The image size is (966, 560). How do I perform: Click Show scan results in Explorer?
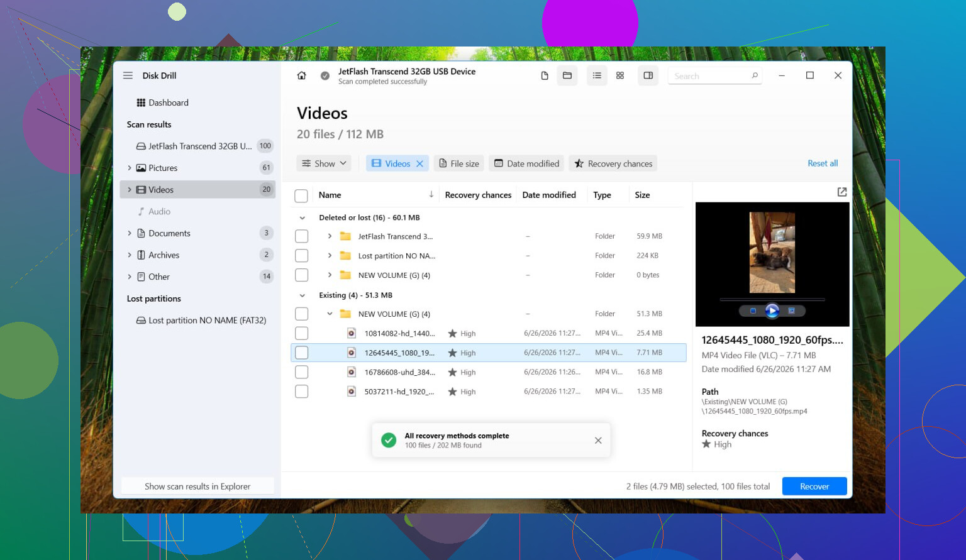(x=197, y=486)
